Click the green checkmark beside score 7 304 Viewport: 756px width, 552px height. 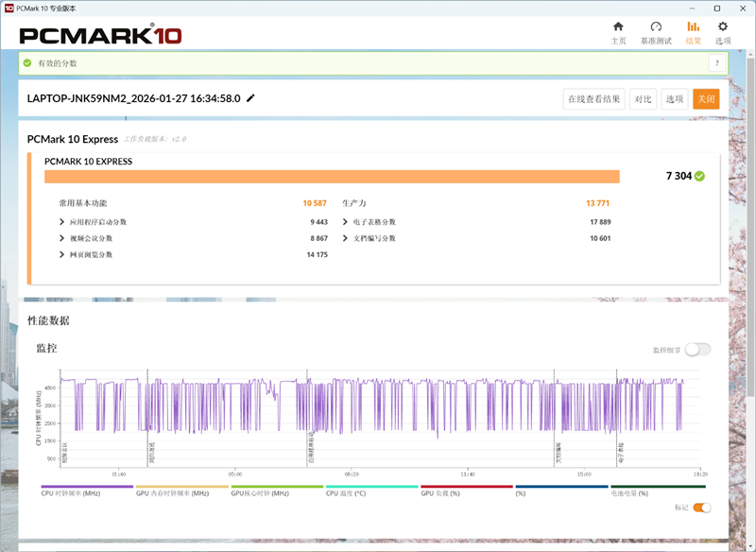click(x=699, y=176)
